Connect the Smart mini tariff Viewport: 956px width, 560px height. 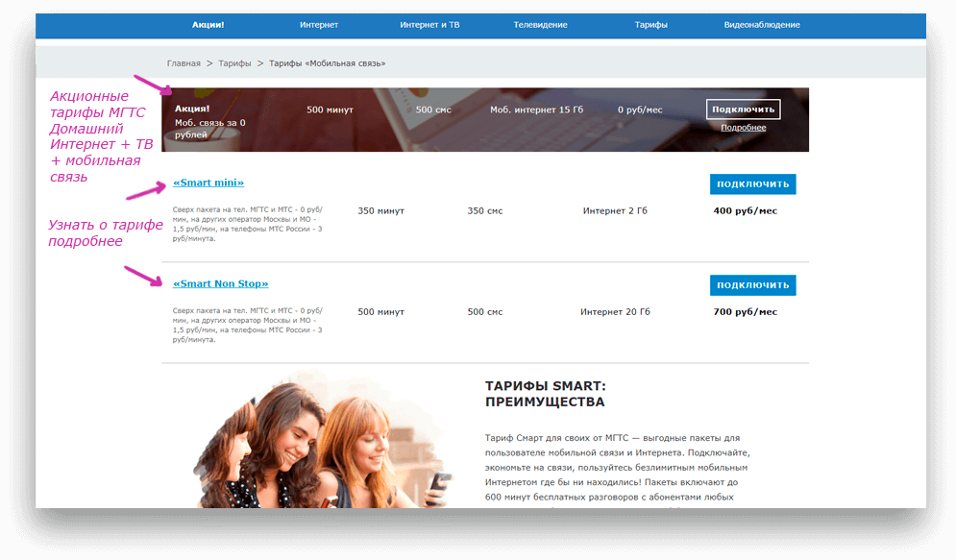(x=752, y=184)
